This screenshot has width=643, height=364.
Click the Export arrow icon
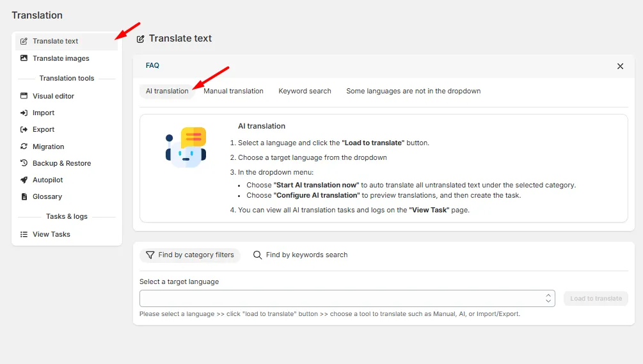pyautogui.click(x=24, y=129)
